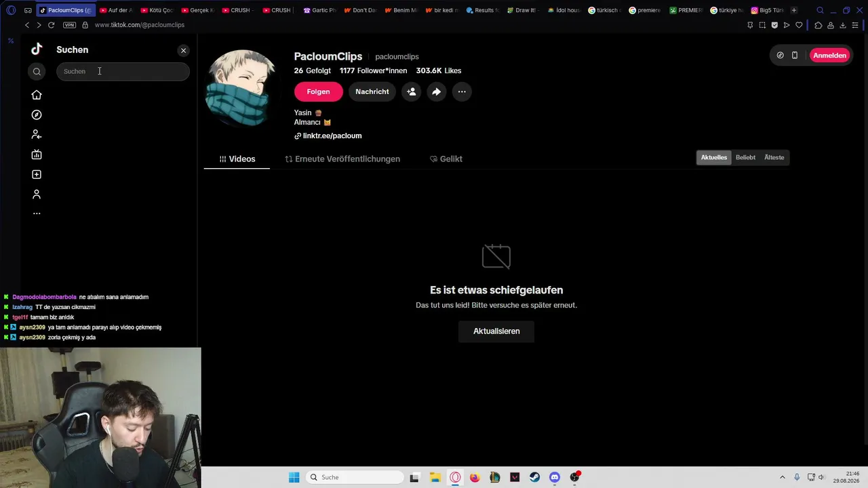The image size is (868, 488).
Task: Open the profile's three-dots options button
Action: coord(462,91)
